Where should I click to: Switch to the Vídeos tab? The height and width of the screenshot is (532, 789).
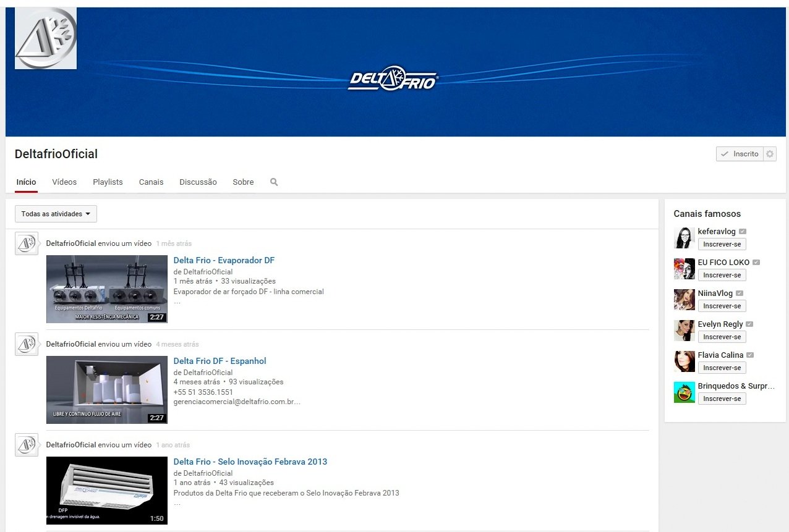pyautogui.click(x=64, y=182)
